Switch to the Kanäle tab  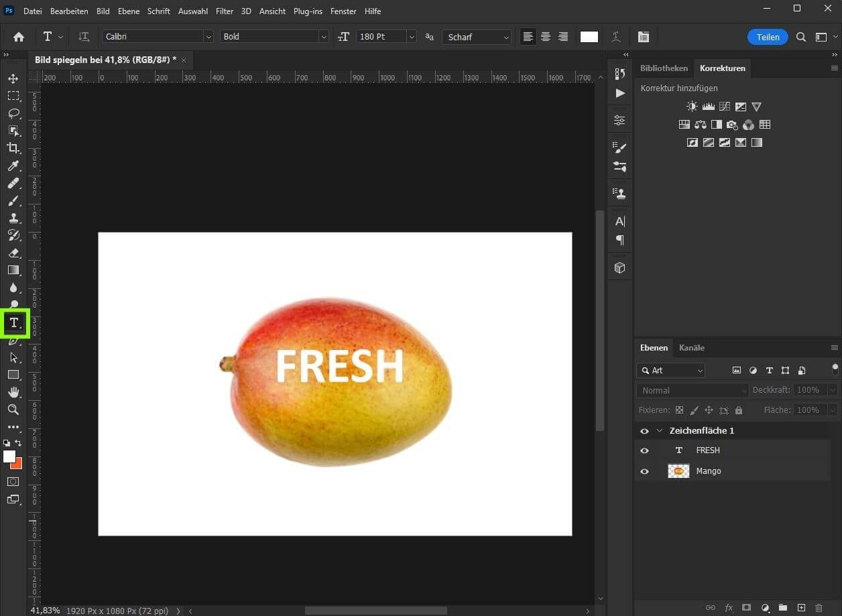pyautogui.click(x=691, y=347)
